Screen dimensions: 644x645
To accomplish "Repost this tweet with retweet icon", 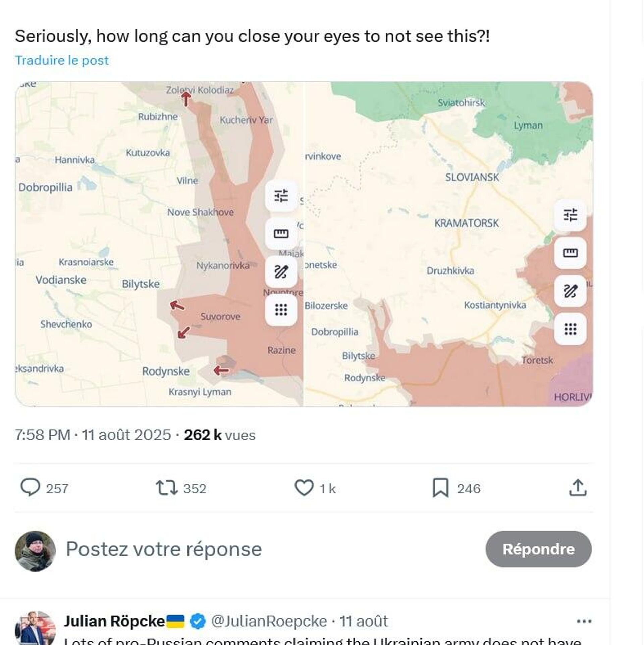I will click(x=167, y=488).
